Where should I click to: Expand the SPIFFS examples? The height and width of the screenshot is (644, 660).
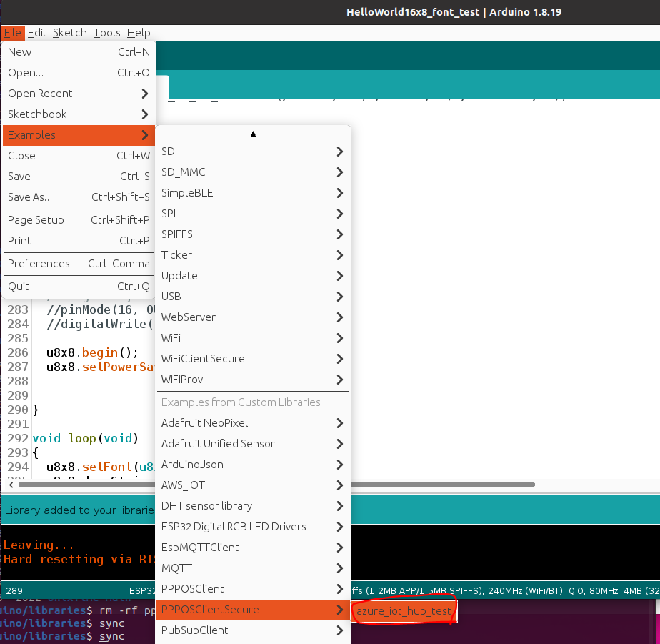coord(253,234)
